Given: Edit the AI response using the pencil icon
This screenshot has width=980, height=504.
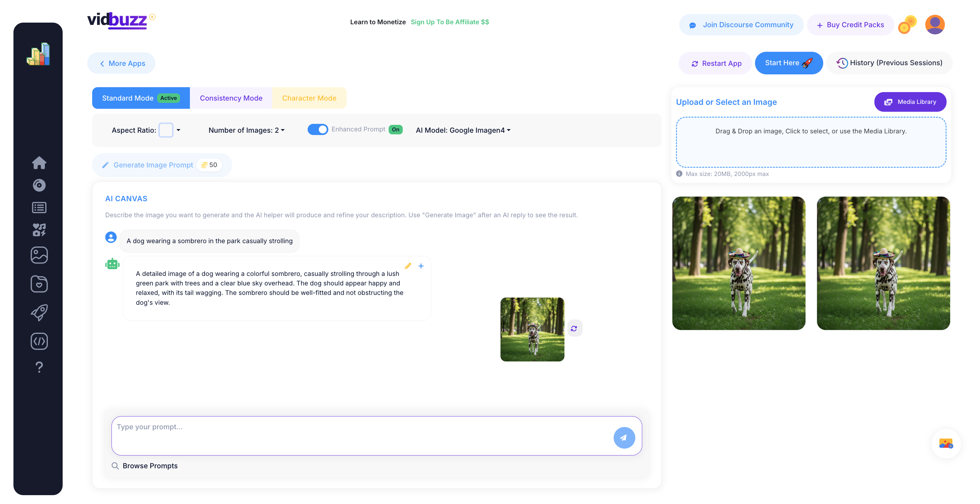Looking at the screenshot, I should [x=407, y=266].
